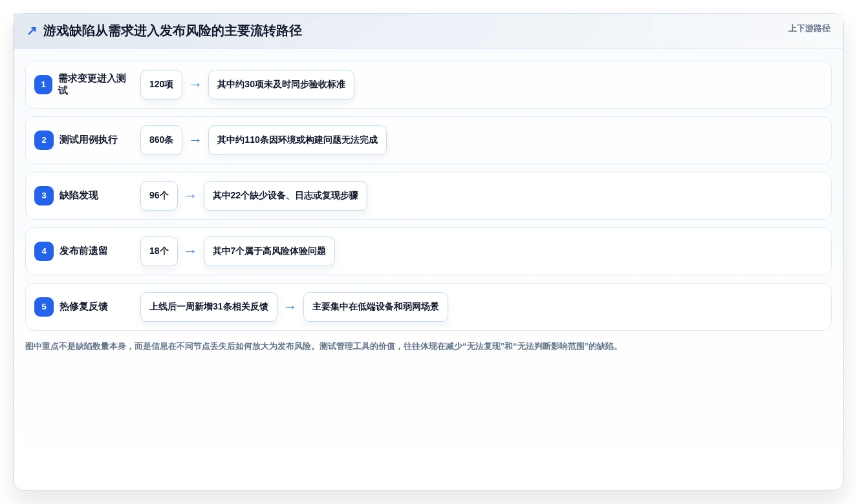
Task: Click the arrow after 上线后一周新增31条相关反馈
Action: (x=290, y=307)
